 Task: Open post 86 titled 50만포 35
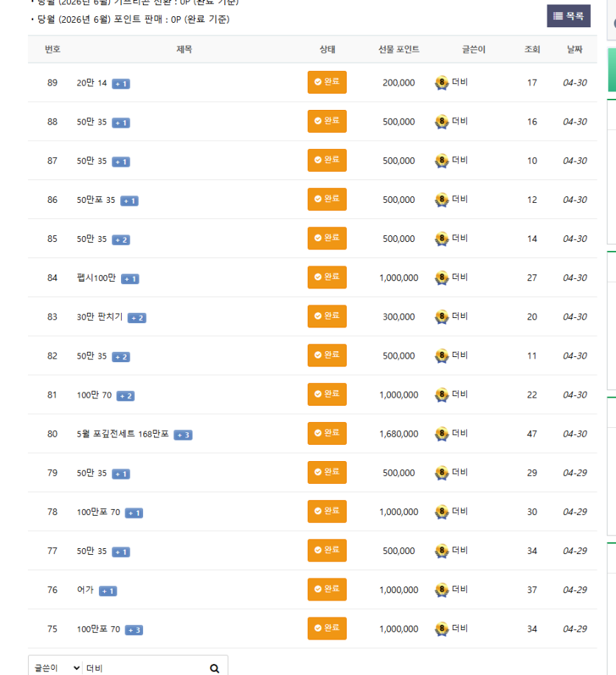pos(96,200)
